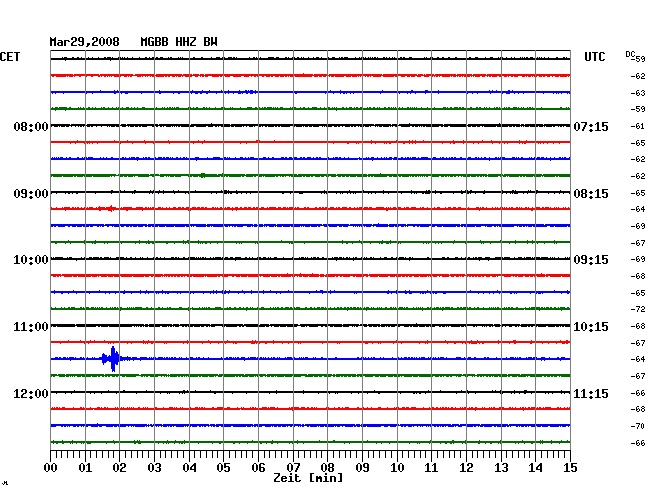Image resolution: width=650 pixels, height=494 pixels.
Task: Click the small red event after 09:00
Action: pyautogui.click(x=109, y=208)
